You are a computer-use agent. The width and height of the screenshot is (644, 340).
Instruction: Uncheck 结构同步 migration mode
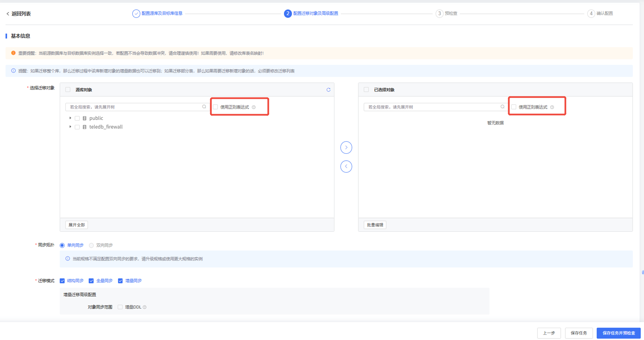62,281
